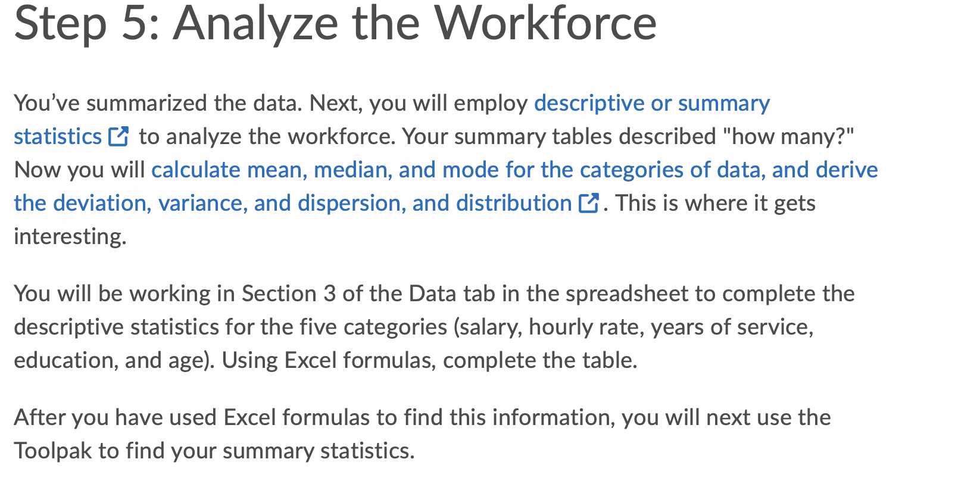The width and height of the screenshot is (980, 481).
Task: Open "the deviation, variance, and dispersion" link text
Action: [x=210, y=204]
